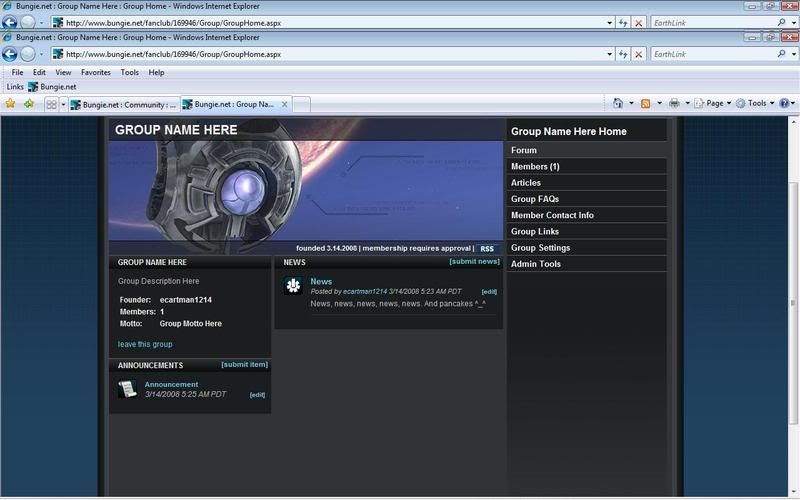Click the blue Help question mark icon
Image resolution: width=800 pixels, height=500 pixels.
(x=784, y=103)
